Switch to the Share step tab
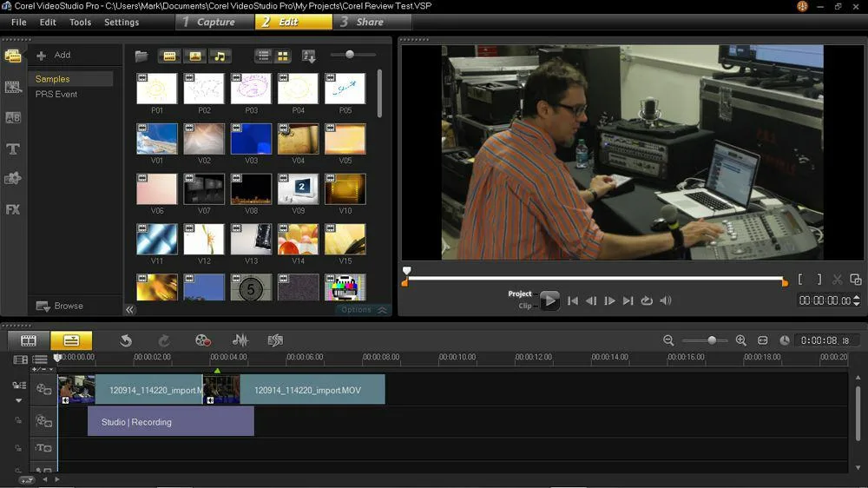This screenshot has width=868, height=488. pyautogui.click(x=370, y=22)
